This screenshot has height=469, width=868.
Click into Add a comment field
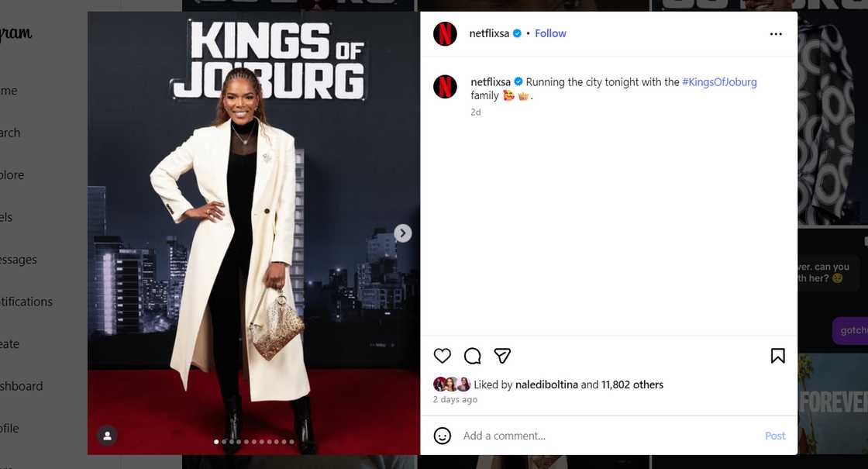pos(609,436)
